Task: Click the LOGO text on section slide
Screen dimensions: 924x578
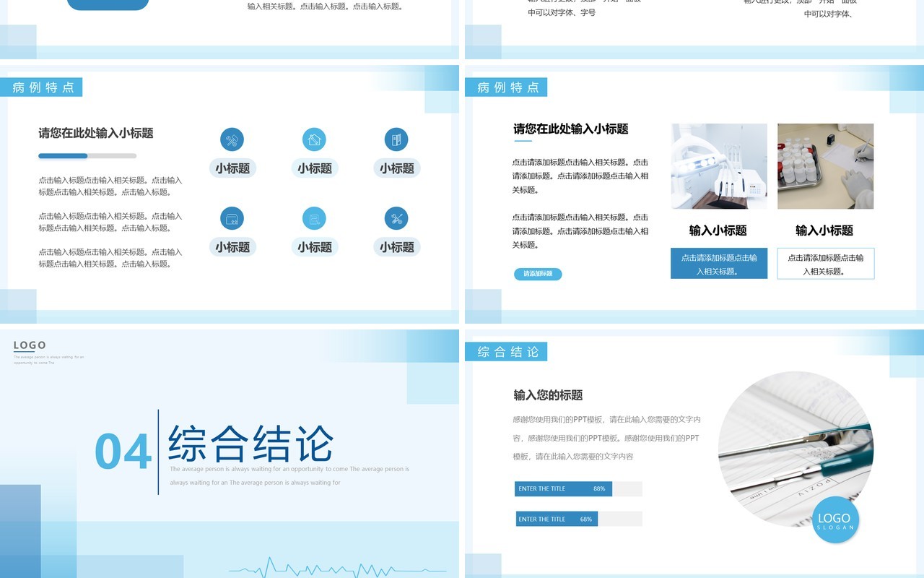Action: pyautogui.click(x=30, y=345)
